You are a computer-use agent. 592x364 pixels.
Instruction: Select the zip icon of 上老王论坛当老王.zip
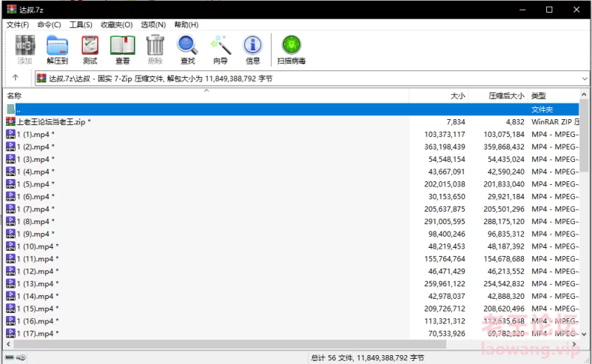coord(10,121)
